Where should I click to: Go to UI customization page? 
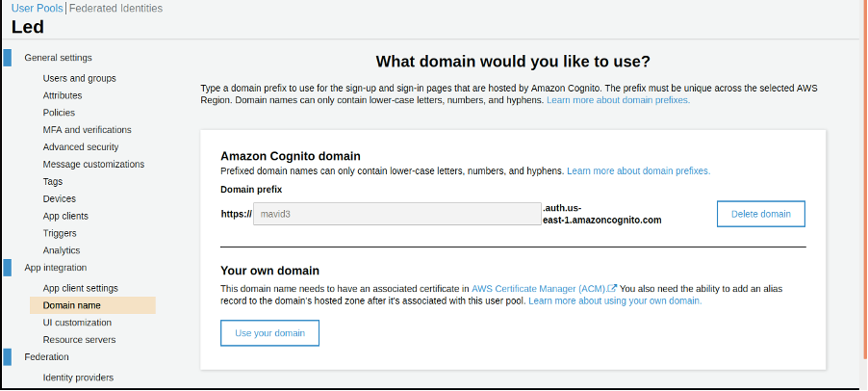(77, 323)
